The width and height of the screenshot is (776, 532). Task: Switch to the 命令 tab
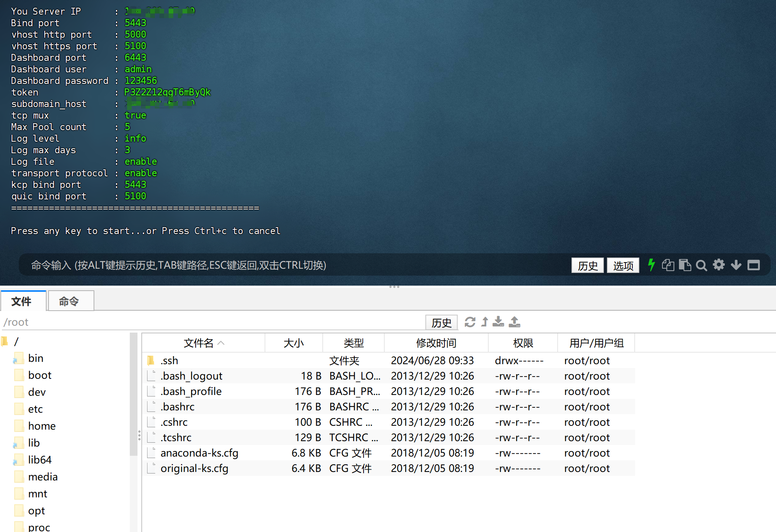tap(71, 301)
